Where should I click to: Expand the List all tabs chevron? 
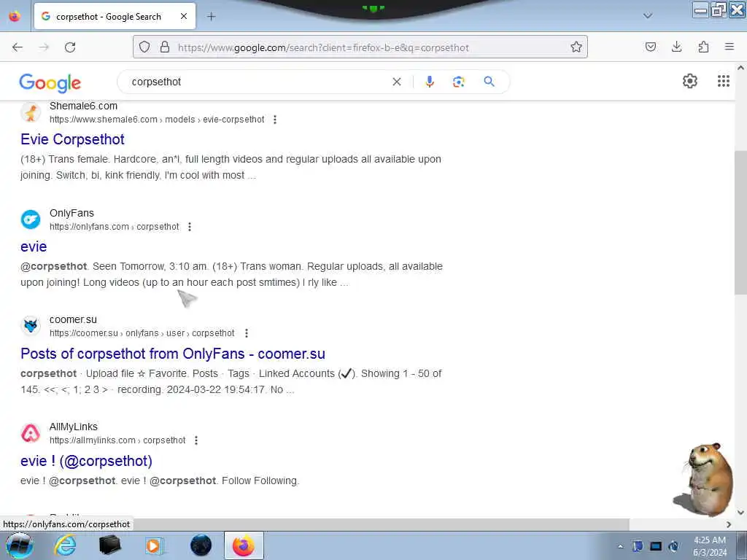648,16
